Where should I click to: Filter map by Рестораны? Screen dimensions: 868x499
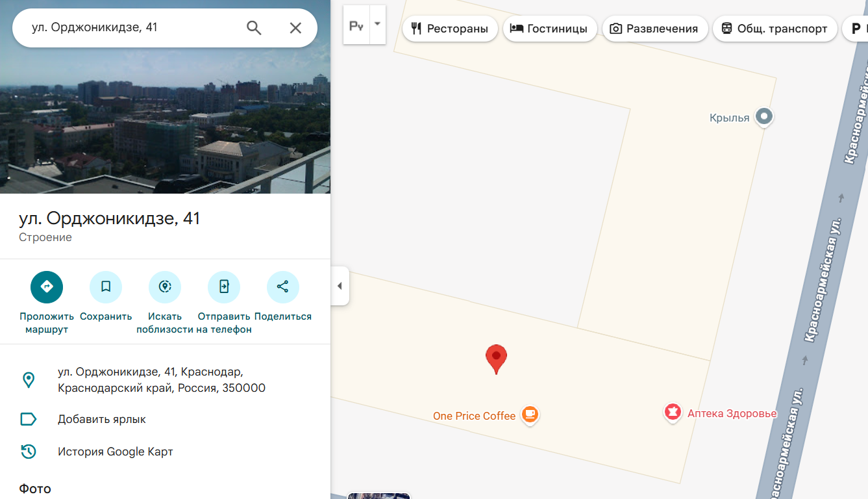point(450,29)
